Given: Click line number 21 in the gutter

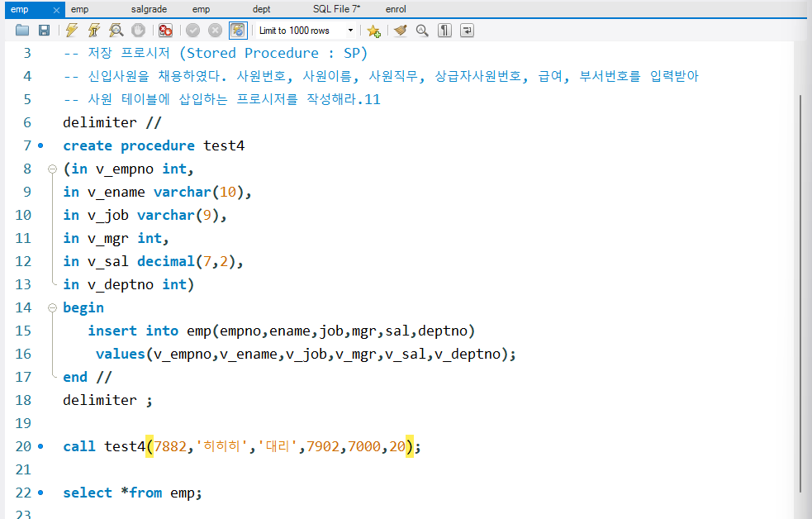Looking at the screenshot, I should click(23, 469).
